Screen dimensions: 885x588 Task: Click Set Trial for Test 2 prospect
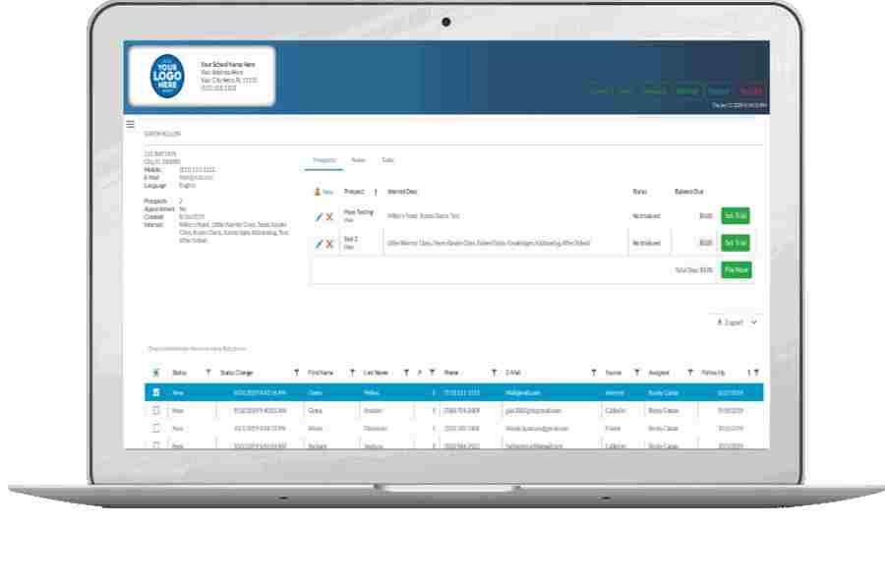736,243
